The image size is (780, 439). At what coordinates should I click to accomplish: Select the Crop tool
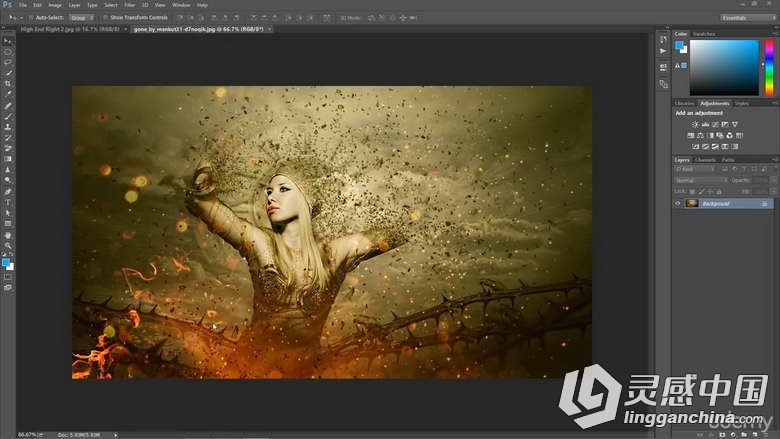[7, 84]
